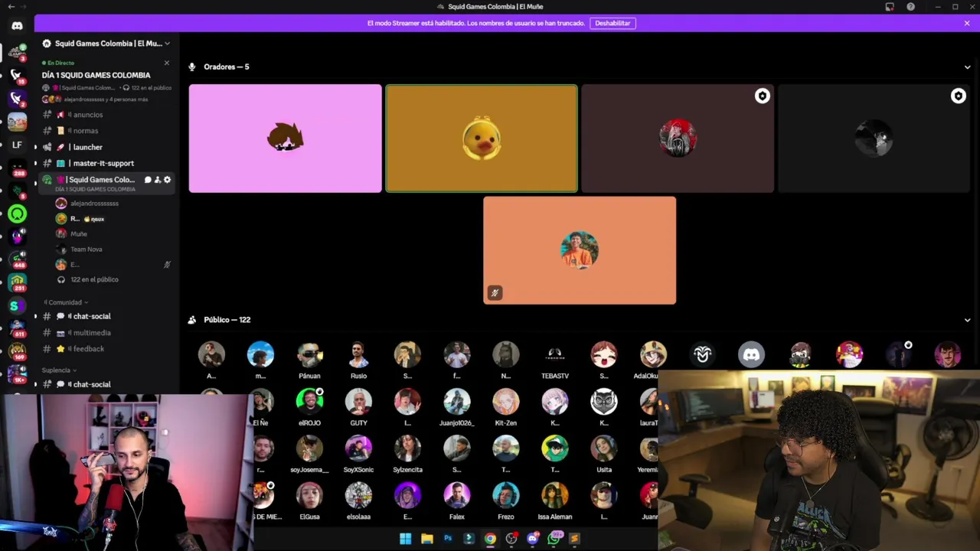This screenshot has width=980, height=551.
Task: Select the yellow duck speaker tile
Action: (x=482, y=139)
